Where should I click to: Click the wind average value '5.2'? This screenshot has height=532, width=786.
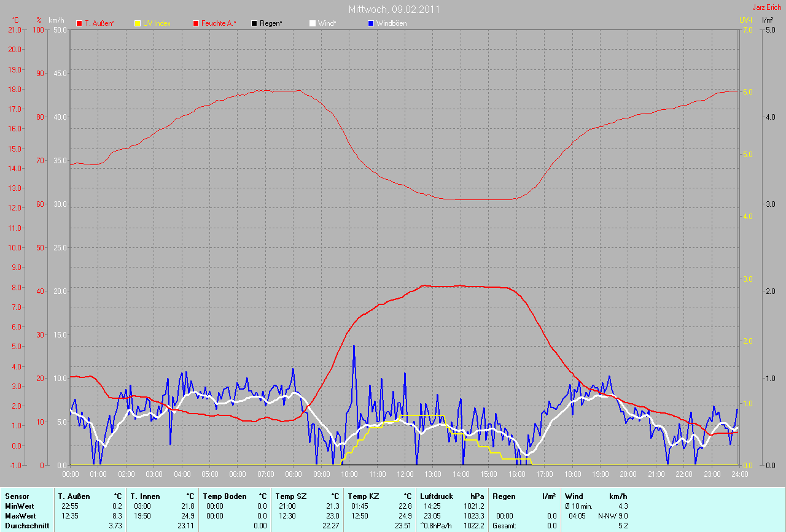623,526
